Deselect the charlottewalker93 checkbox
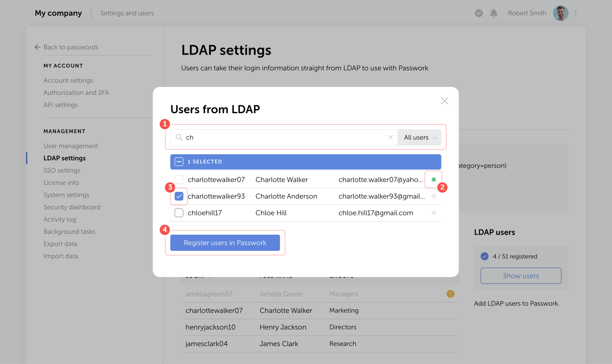The width and height of the screenshot is (612, 364). (x=179, y=196)
